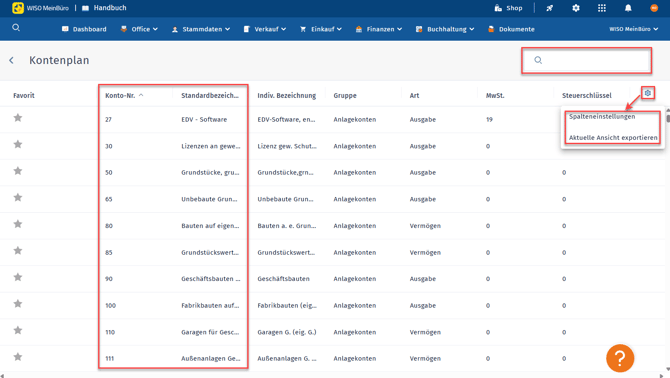The height and width of the screenshot is (378, 670).
Task: Select the cell 'Bauten a. e. Grun...'
Action: point(286,226)
